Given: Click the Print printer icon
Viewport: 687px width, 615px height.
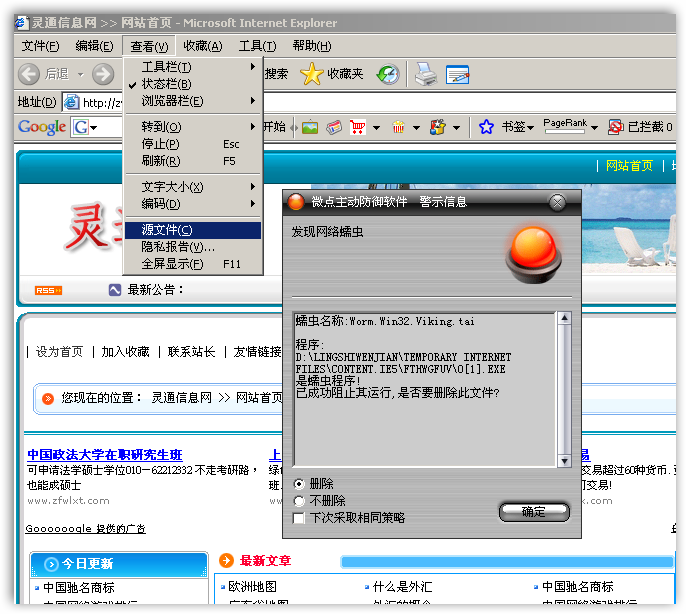Looking at the screenshot, I should pos(425,74).
